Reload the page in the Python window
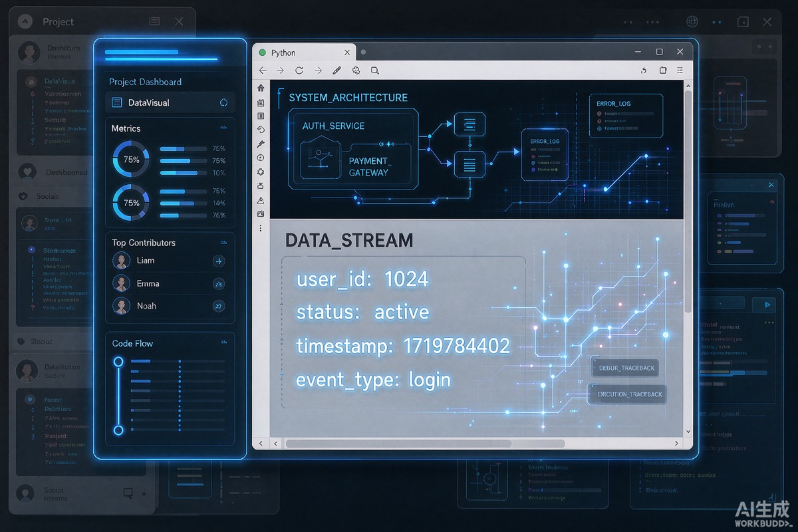This screenshot has height=532, width=798. [x=299, y=70]
